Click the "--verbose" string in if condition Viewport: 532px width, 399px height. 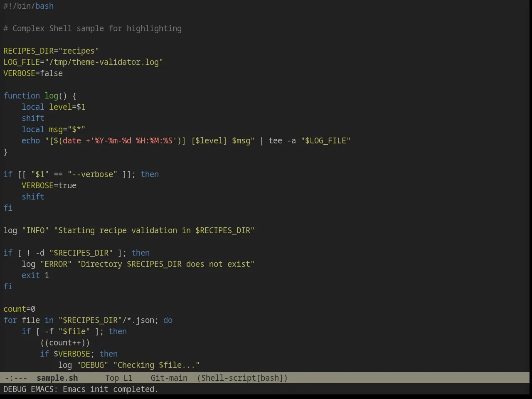pos(92,174)
